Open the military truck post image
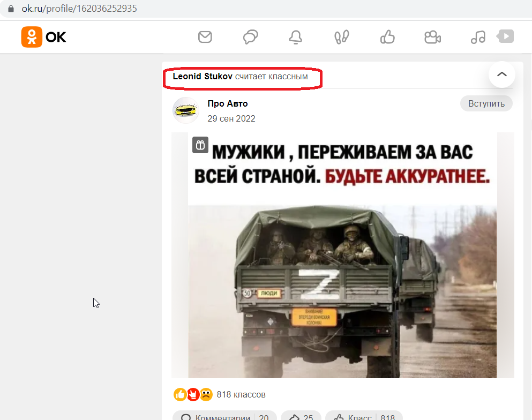Image resolution: width=532 pixels, height=420 pixels. tap(343, 255)
